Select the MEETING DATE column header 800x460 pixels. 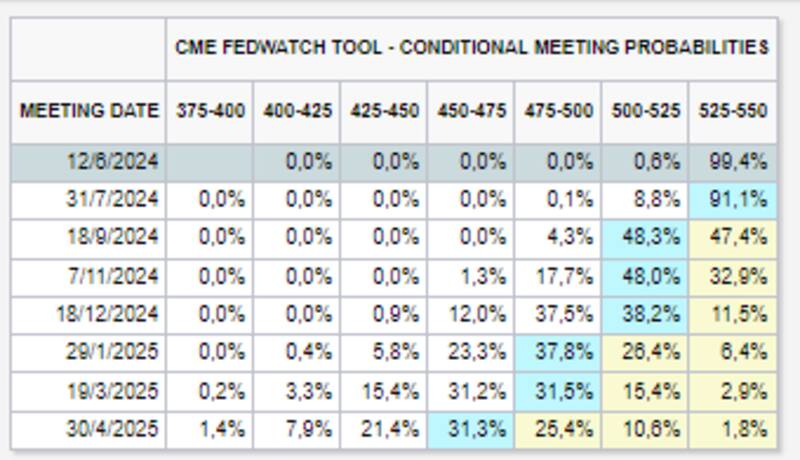[x=89, y=110]
